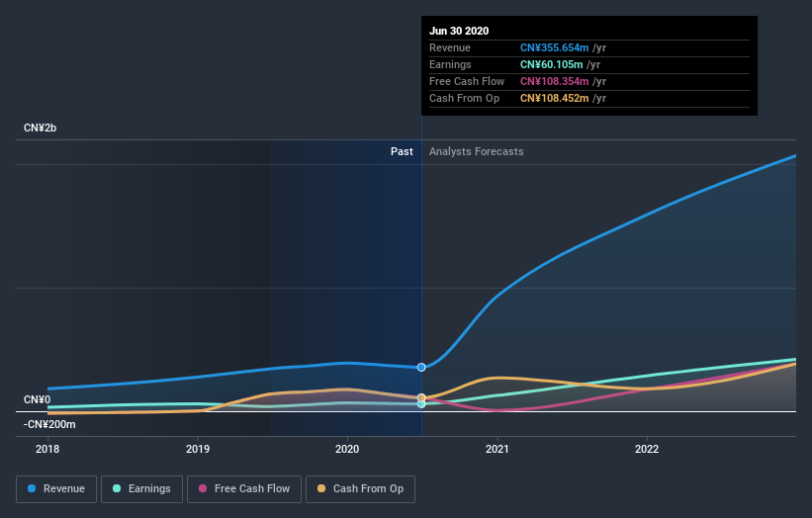Screen dimensions: 812x518
Task: Click the orange Cash From Op legend dot
Action: tap(321, 488)
